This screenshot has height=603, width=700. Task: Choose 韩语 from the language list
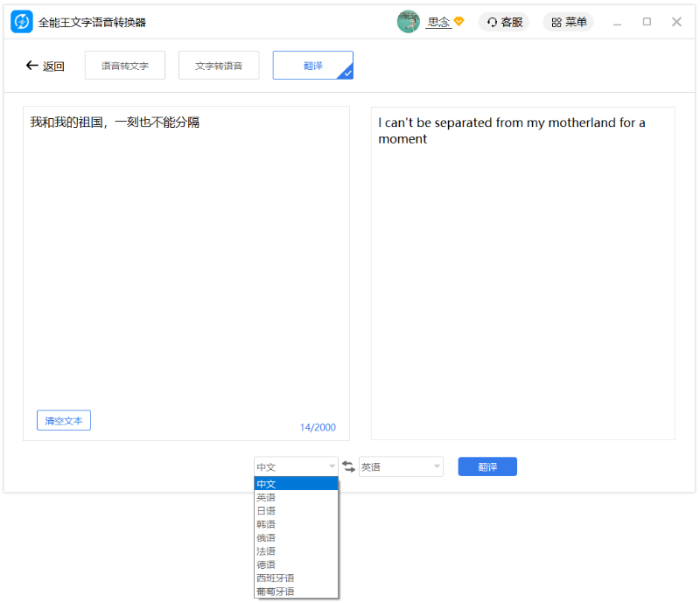(266, 524)
